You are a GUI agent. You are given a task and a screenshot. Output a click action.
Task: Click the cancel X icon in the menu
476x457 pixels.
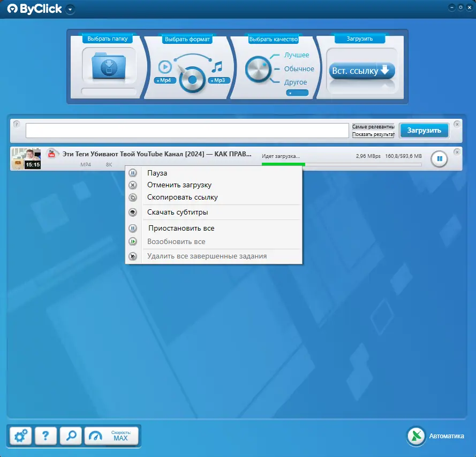[x=133, y=185]
